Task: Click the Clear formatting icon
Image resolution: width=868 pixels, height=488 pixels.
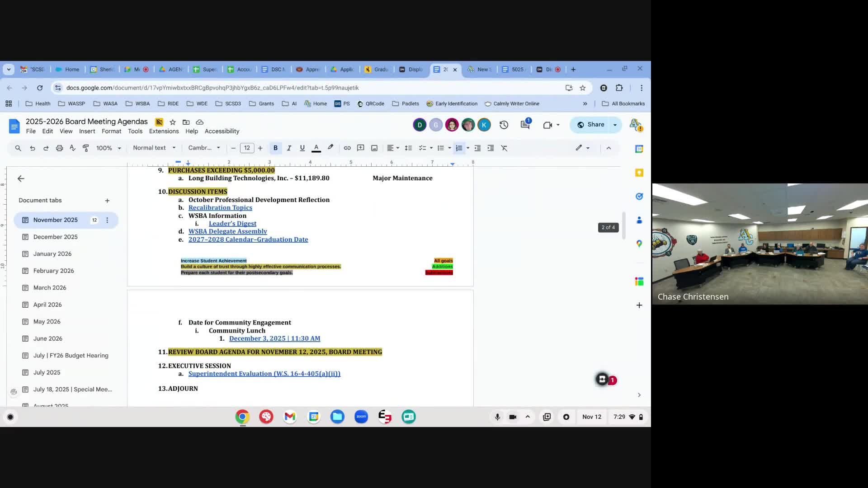Action: tap(505, 148)
